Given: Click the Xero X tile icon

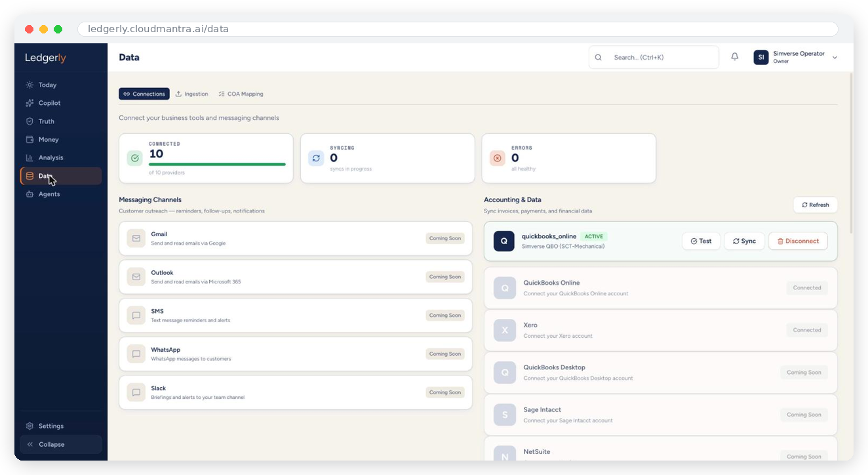Looking at the screenshot, I should [x=505, y=330].
